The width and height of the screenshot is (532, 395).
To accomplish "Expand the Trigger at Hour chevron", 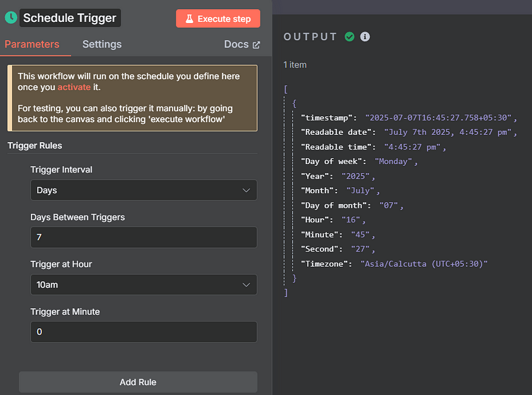I will click(246, 285).
